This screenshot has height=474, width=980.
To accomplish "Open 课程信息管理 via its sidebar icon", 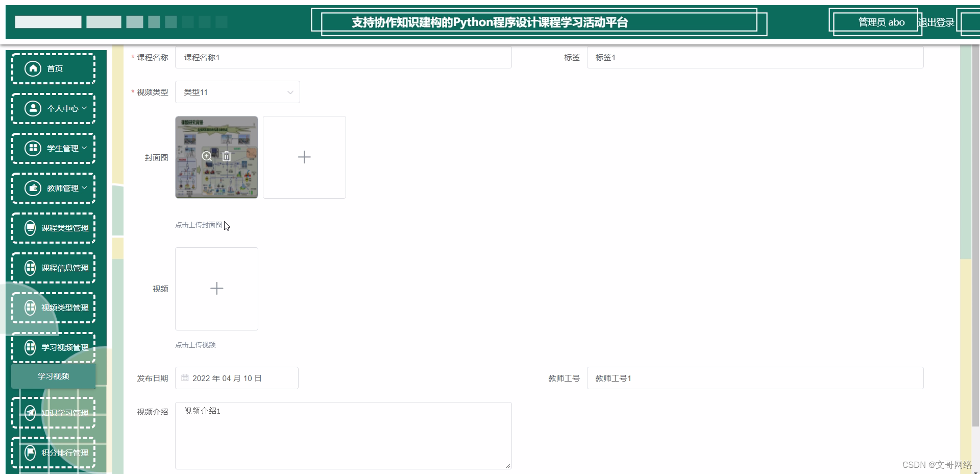I will pyautogui.click(x=30, y=268).
